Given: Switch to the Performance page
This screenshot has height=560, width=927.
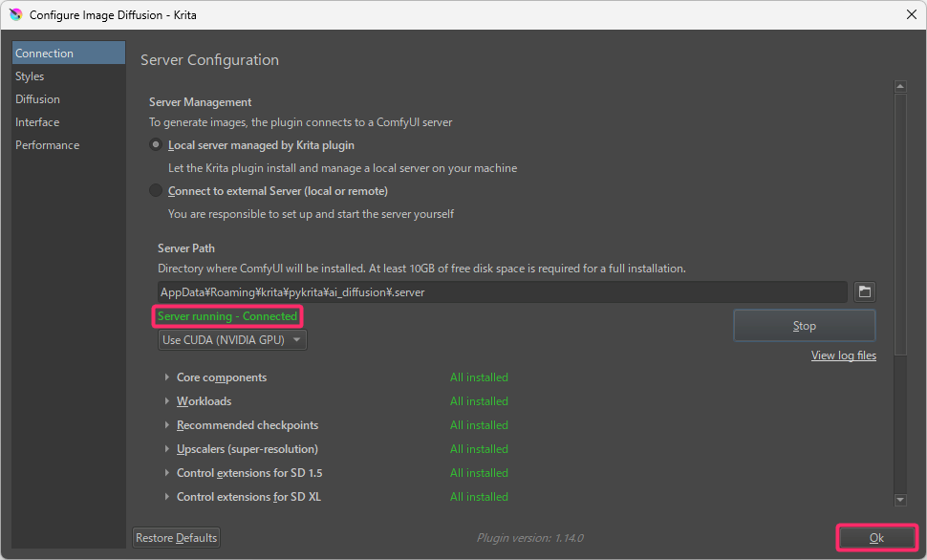Looking at the screenshot, I should (69, 145).
